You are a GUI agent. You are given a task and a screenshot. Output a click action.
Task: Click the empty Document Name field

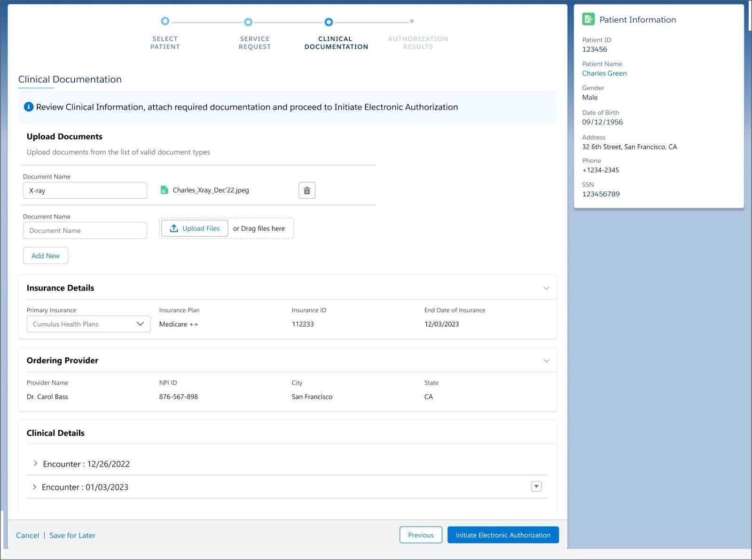(85, 230)
